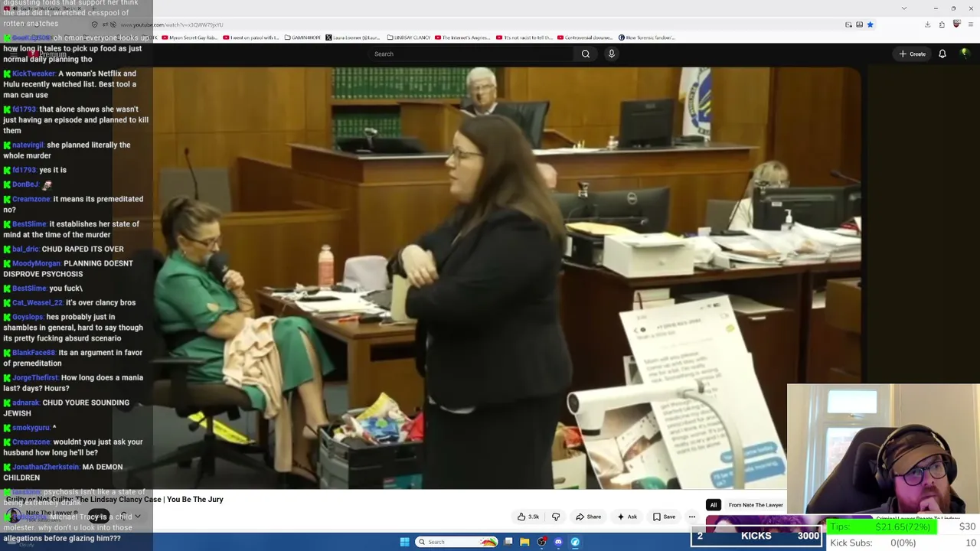
Task: Open the 'I went on patrol with t...' bookmark
Action: point(251,37)
